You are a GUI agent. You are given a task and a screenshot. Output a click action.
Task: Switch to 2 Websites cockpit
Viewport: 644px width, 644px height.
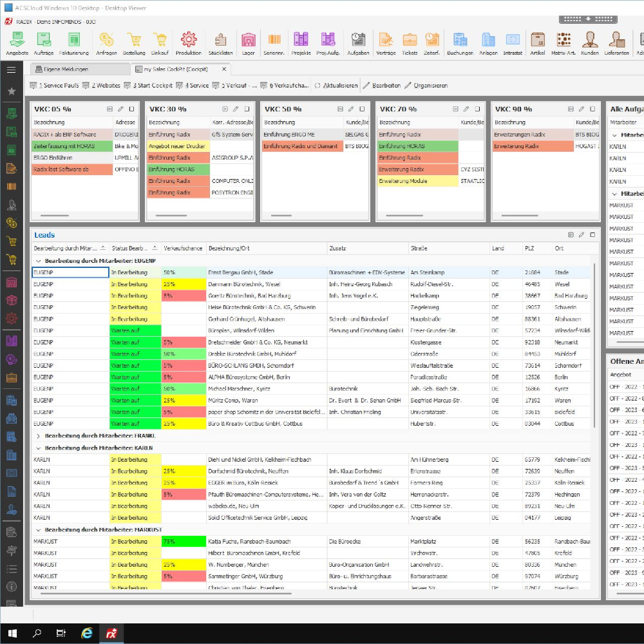(x=102, y=86)
